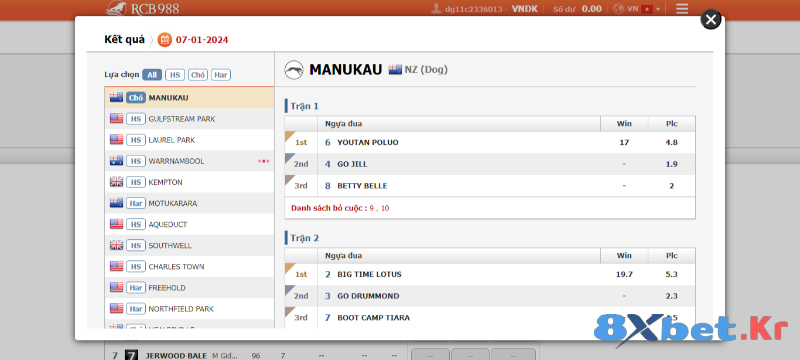This screenshot has height=360, width=800.
Task: Select the All filter option
Action: (152, 75)
